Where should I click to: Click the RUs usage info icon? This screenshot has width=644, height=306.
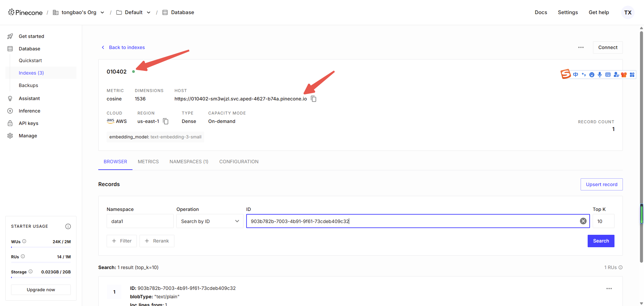(23, 256)
